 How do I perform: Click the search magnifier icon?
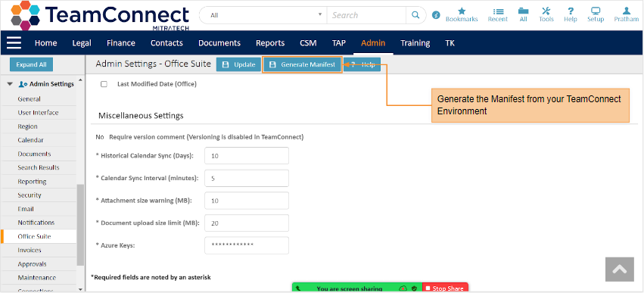(415, 15)
